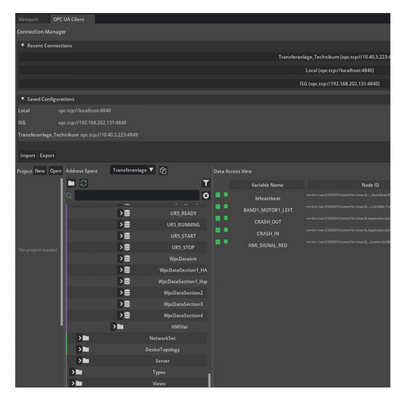
Task: Toggle the left green box in CRASH_OUT row
Action: click(218, 218)
